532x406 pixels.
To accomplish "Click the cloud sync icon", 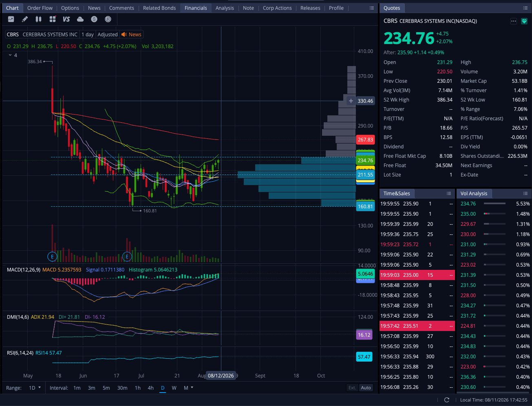I will (x=80, y=19).
